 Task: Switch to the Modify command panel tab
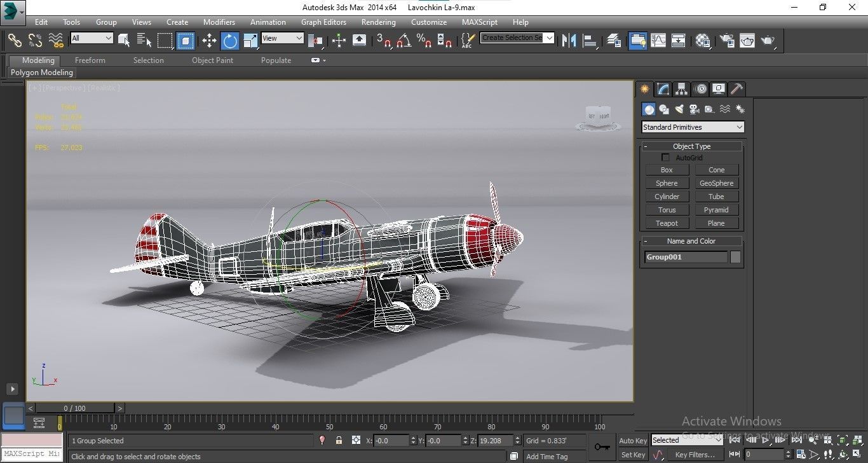click(663, 89)
